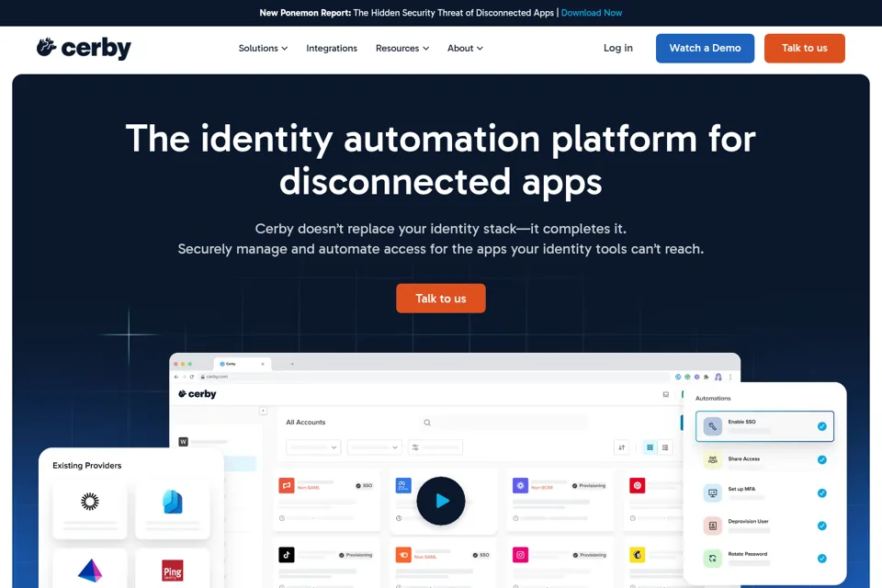
Task: Click the SSO badge on first account card
Action: (364, 486)
